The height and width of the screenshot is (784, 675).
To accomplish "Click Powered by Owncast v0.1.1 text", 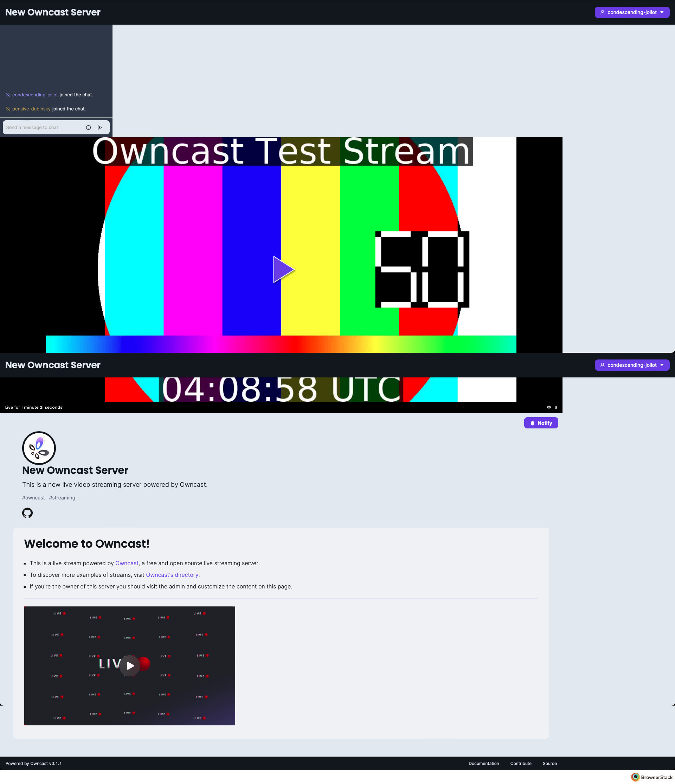I will [34, 763].
